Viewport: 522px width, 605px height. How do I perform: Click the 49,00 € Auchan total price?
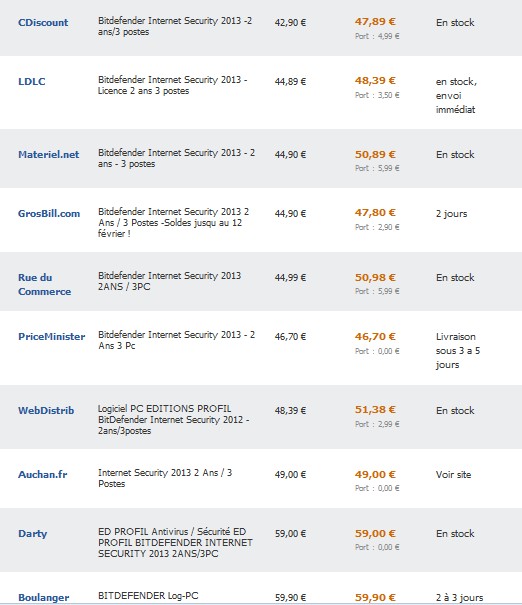[375, 474]
